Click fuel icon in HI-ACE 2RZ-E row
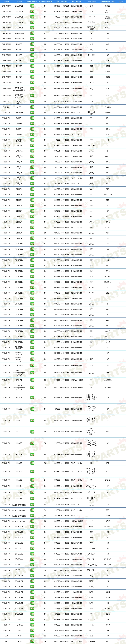This screenshot has width=126, height=644. (32, 480)
